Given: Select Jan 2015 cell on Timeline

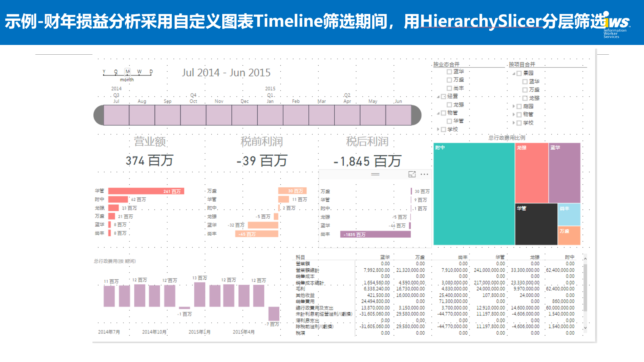Looking at the screenshot, I should 270,115.
